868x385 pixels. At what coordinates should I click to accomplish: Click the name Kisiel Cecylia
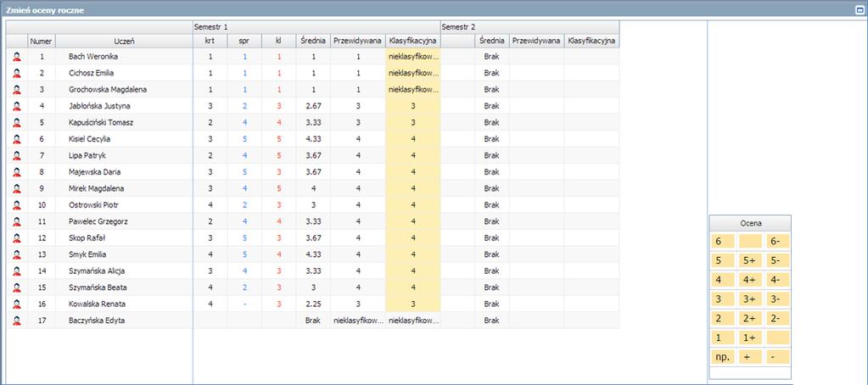90,139
